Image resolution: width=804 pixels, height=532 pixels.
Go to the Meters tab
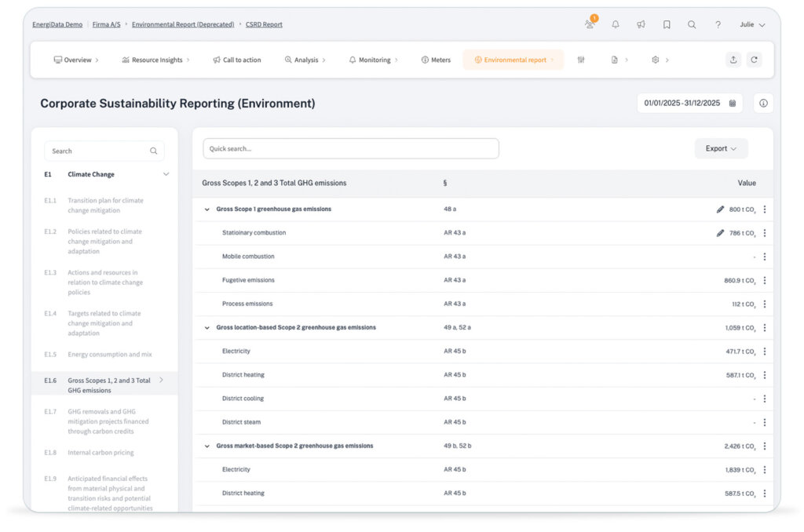436,60
